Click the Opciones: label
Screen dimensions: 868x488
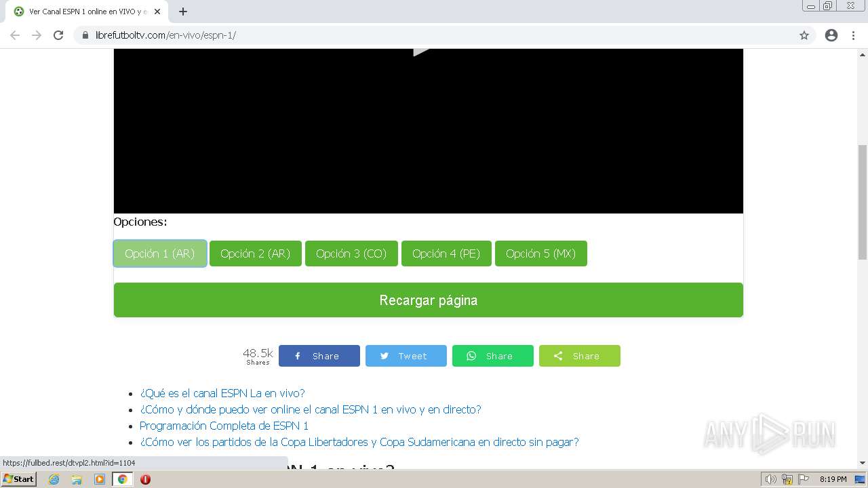140,222
